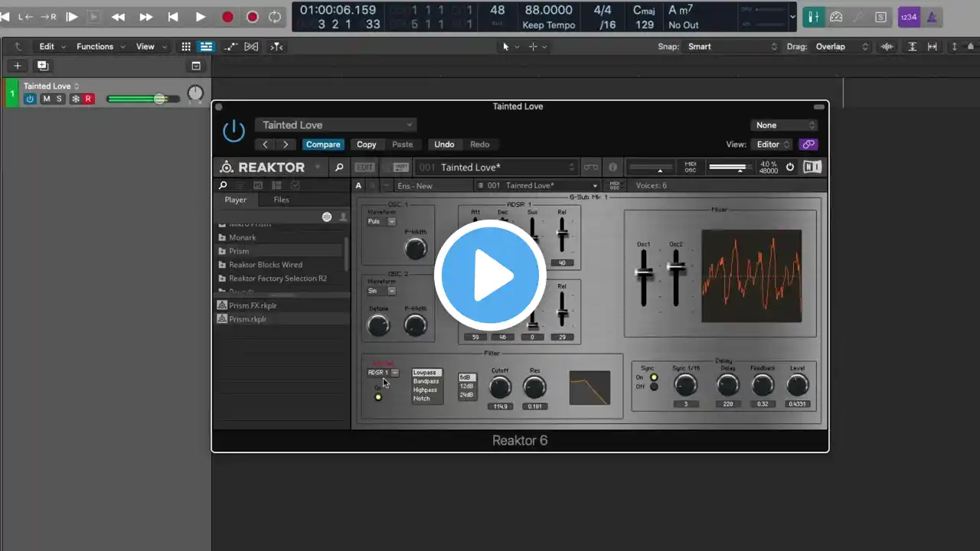Viewport: 980px width, 551px height.
Task: Select the Player tab in Reaktor browser
Action: [x=235, y=200]
